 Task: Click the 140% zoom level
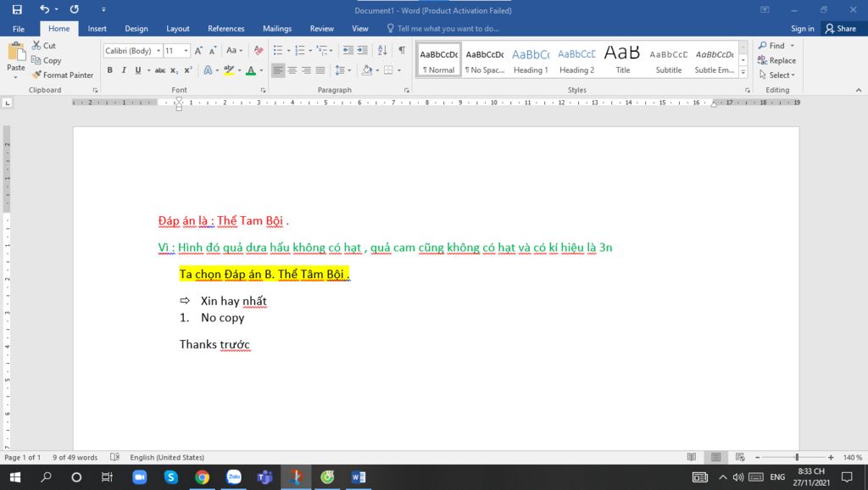853,457
